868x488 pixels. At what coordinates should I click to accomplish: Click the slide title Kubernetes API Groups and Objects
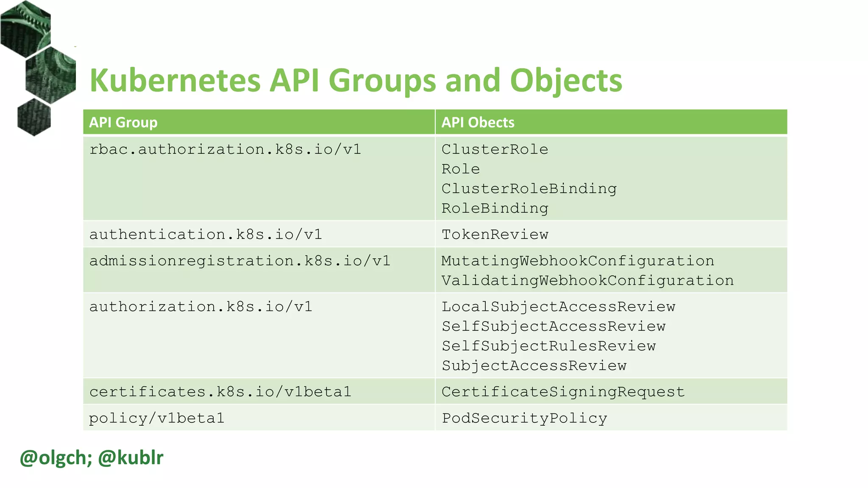click(x=356, y=80)
